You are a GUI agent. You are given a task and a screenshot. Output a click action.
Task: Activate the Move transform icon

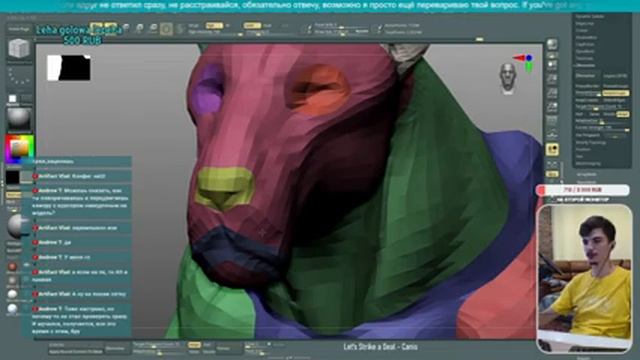pyautogui.click(x=127, y=28)
